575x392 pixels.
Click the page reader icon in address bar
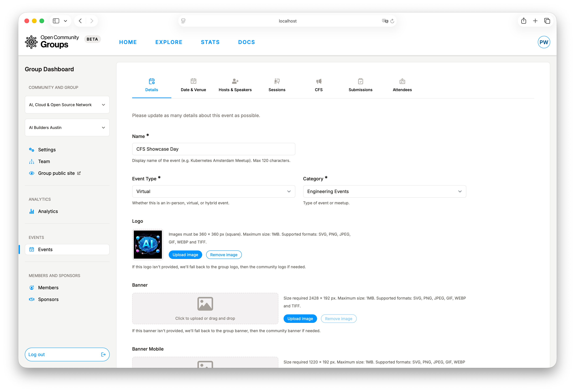click(x=183, y=21)
